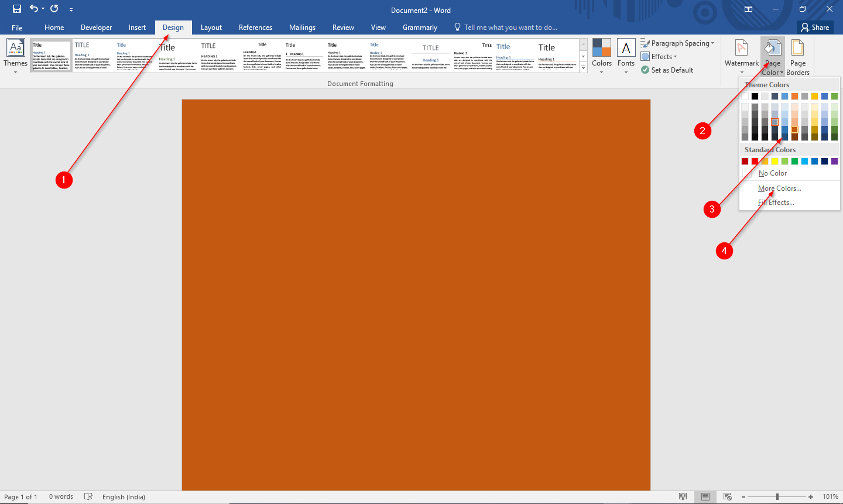Open the undo history dropdown arrow
Screen dimensions: 843x504
pyautogui.click(x=43, y=9)
